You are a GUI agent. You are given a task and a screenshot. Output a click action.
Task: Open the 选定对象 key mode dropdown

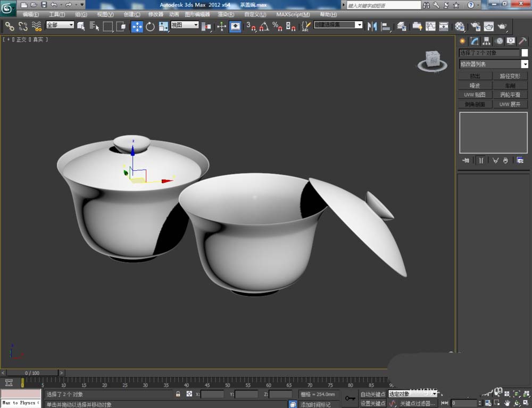pyautogui.click(x=413, y=394)
